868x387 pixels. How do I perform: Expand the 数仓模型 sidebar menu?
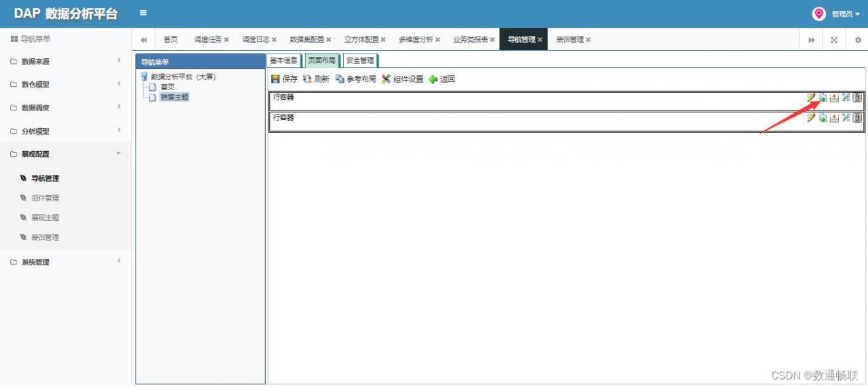click(x=66, y=84)
